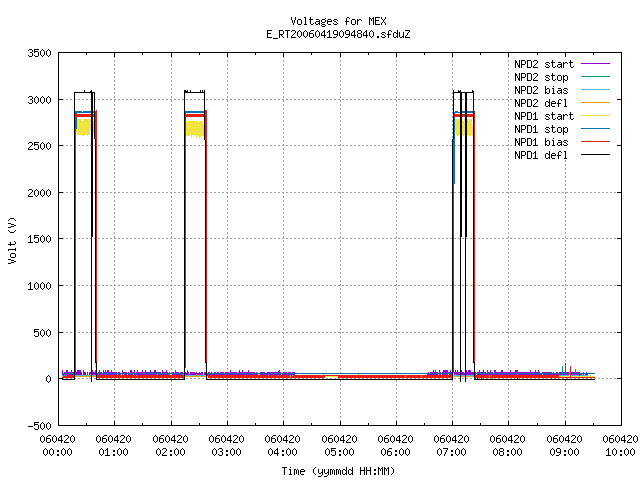Screen dimensions: 640x480
Task: Click the x-axis tick label 03:00
Action: click(227, 452)
